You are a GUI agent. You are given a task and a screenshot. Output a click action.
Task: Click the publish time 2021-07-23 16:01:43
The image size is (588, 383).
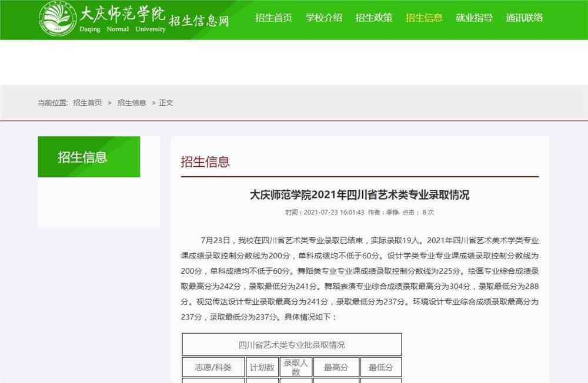(x=334, y=212)
